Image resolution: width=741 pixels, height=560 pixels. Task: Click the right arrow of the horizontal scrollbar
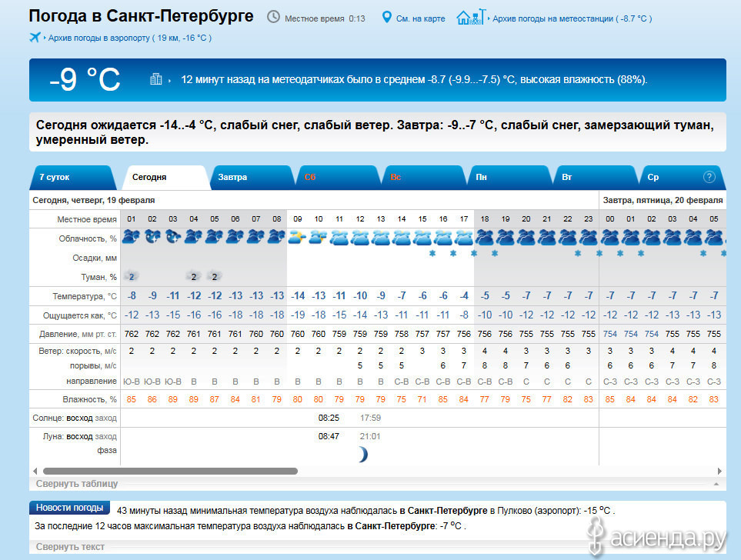pyautogui.click(x=719, y=471)
